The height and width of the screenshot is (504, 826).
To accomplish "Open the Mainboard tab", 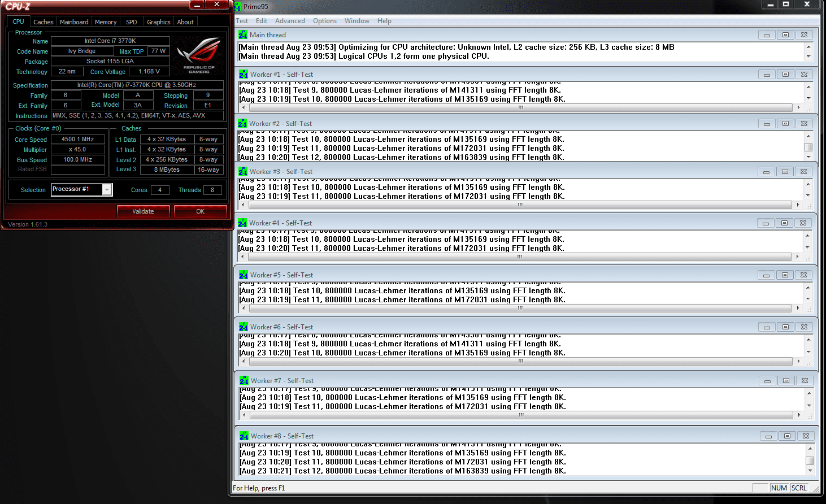I will click(x=74, y=22).
